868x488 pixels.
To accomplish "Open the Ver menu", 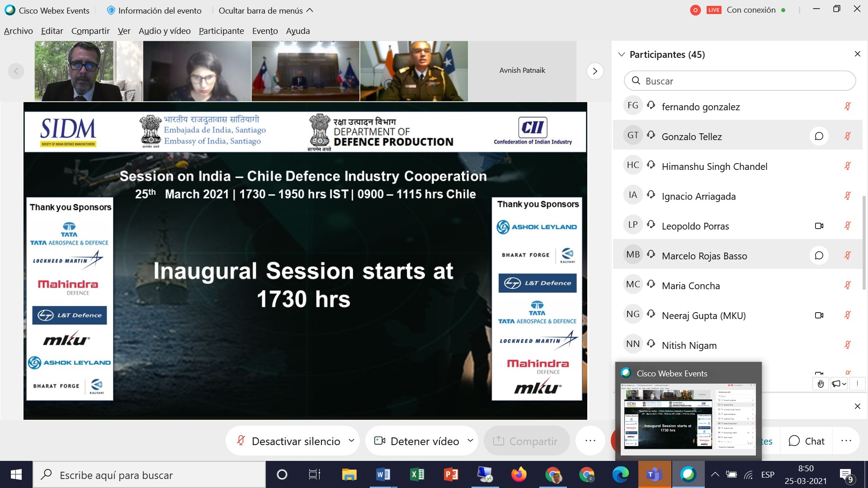I will (x=124, y=31).
